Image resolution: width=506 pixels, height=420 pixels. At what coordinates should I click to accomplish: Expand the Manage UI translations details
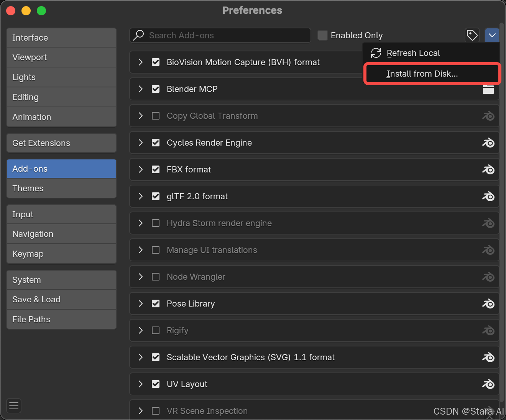click(x=141, y=250)
